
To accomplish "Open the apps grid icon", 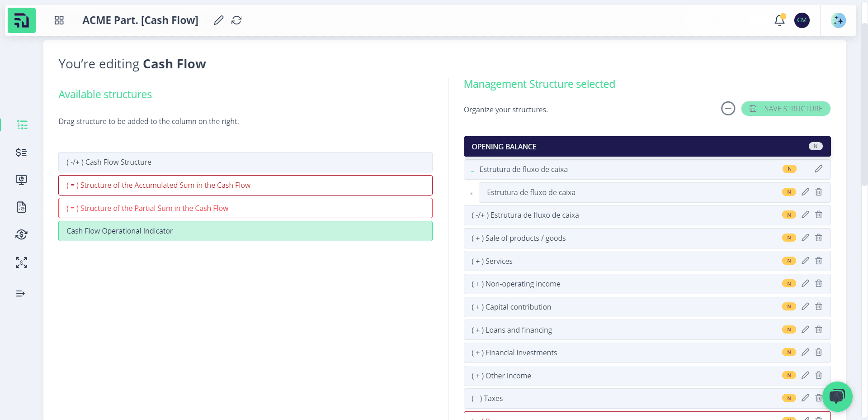I will [x=59, y=20].
